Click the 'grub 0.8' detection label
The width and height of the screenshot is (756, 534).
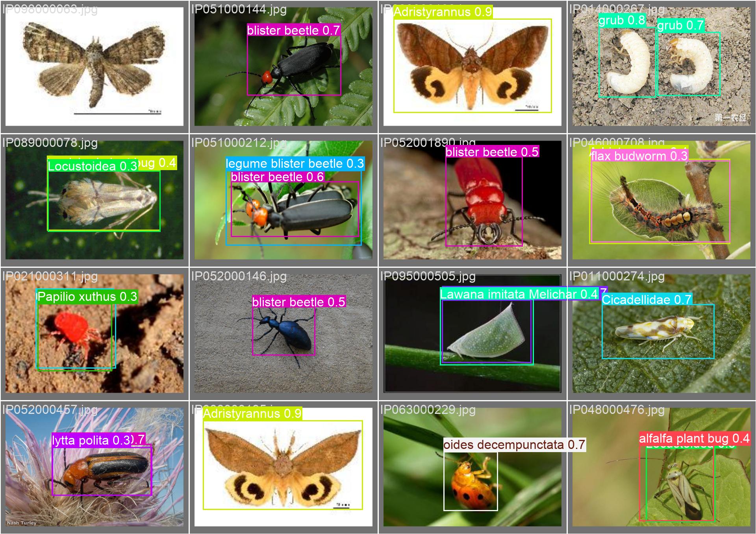point(622,20)
